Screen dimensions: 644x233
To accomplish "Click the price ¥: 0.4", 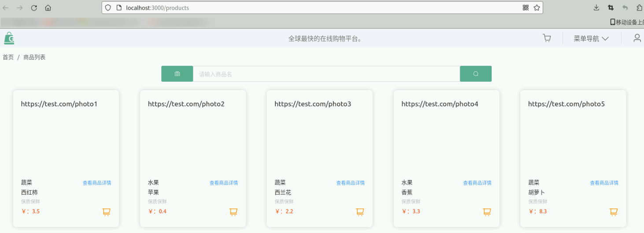I will pyautogui.click(x=157, y=211).
